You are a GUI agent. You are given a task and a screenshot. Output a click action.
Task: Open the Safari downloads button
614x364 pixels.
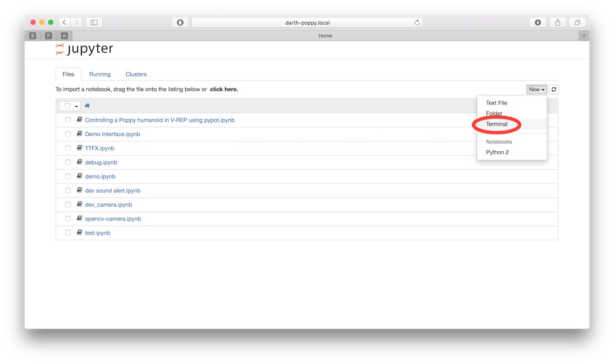click(538, 22)
